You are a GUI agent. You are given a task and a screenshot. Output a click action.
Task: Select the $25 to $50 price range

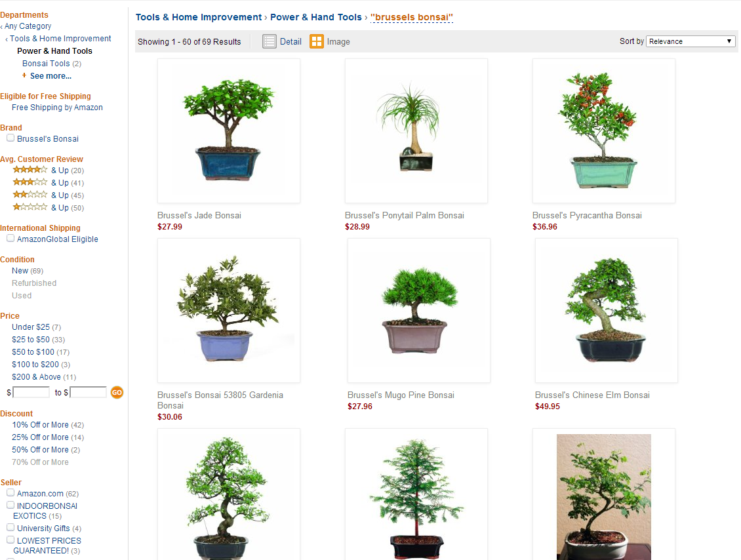pyautogui.click(x=31, y=339)
